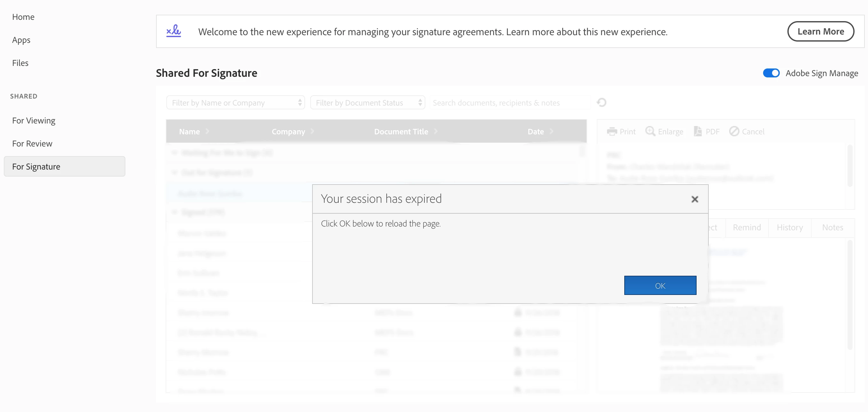This screenshot has width=868, height=412.
Task: Toggle off Adobe Sign Manage switch
Action: pyautogui.click(x=771, y=73)
